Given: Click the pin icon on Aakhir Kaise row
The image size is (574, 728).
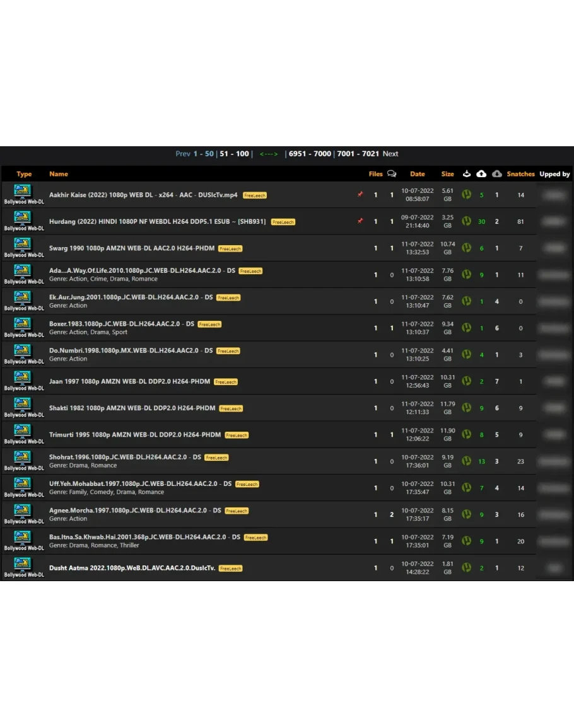Looking at the screenshot, I should tap(360, 195).
